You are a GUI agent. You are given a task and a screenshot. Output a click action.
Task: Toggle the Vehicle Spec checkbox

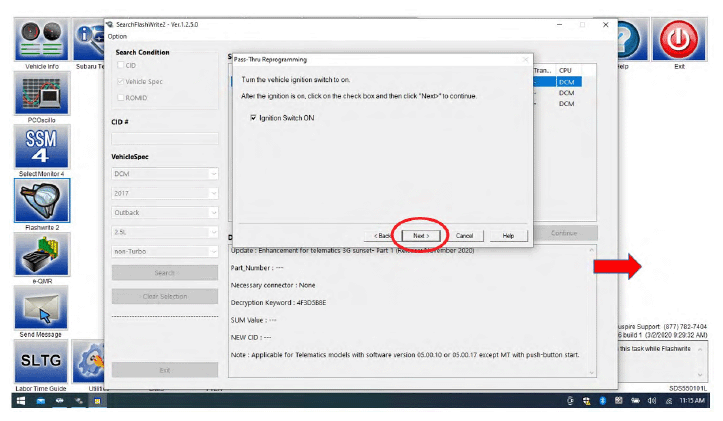pyautogui.click(x=121, y=82)
